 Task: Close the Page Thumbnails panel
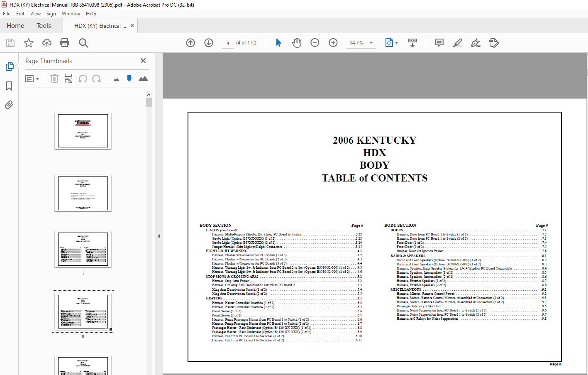[143, 61]
